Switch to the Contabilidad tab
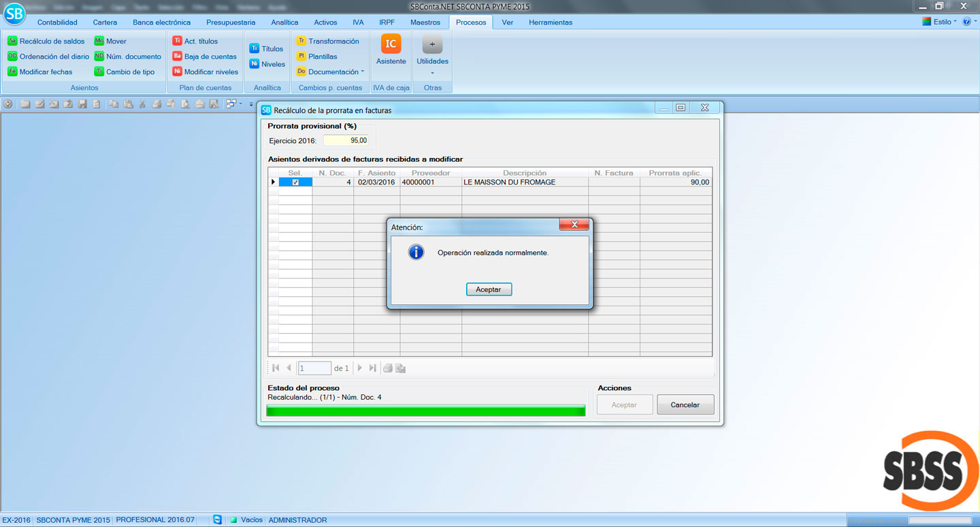 (x=57, y=22)
